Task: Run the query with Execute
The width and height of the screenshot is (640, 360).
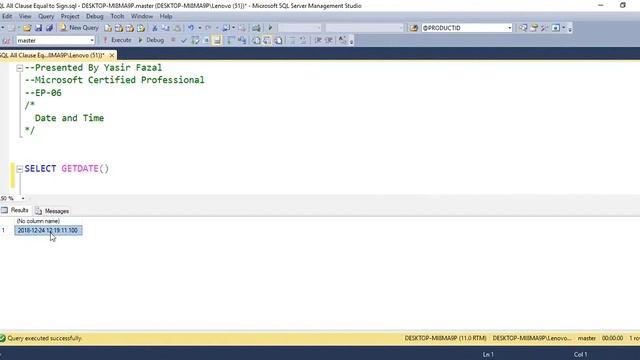Action: (x=117, y=40)
